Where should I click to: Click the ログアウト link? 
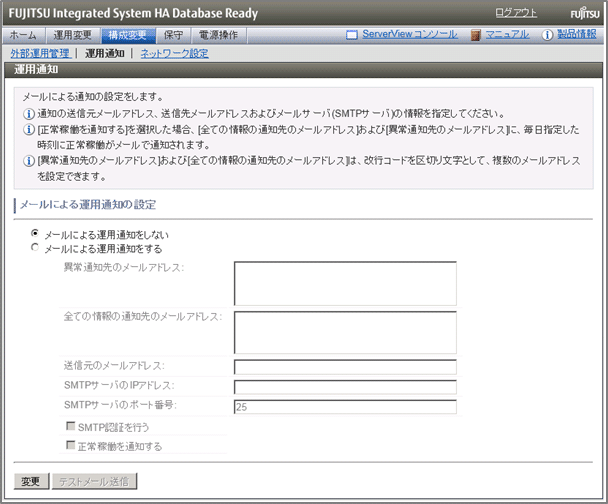[516, 13]
